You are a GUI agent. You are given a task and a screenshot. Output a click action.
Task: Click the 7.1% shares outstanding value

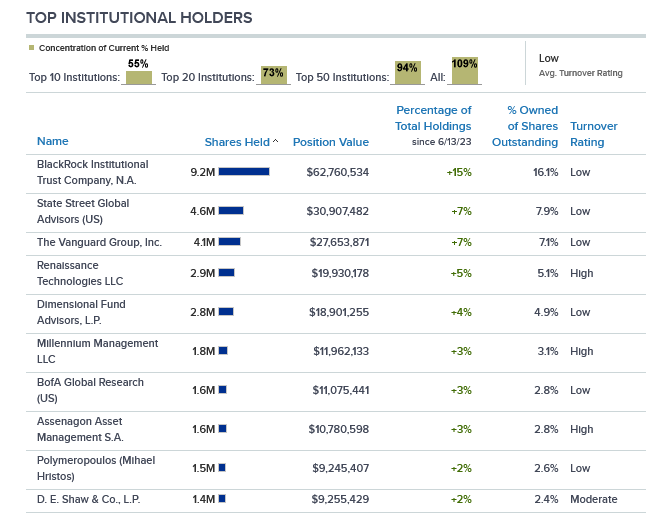point(548,242)
